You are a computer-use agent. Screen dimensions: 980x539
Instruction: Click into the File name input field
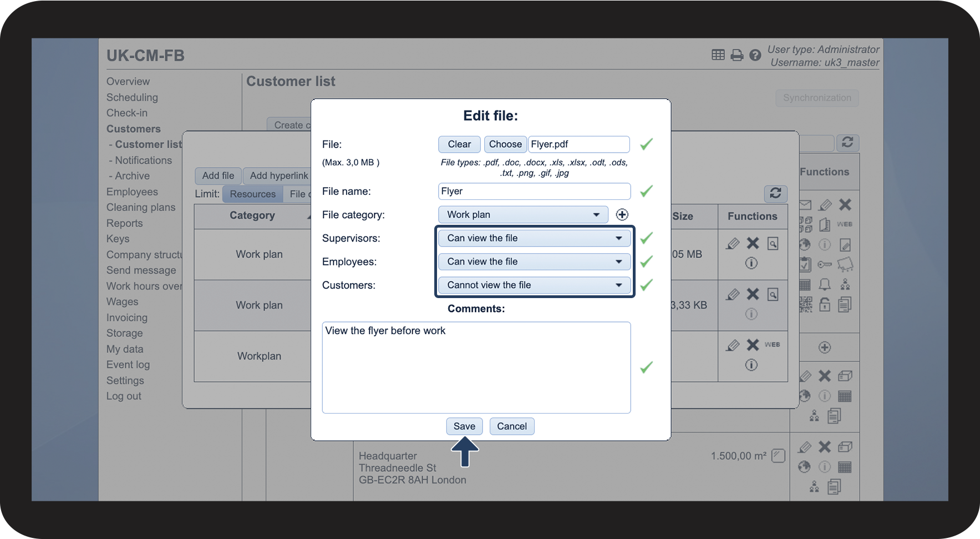coord(534,192)
